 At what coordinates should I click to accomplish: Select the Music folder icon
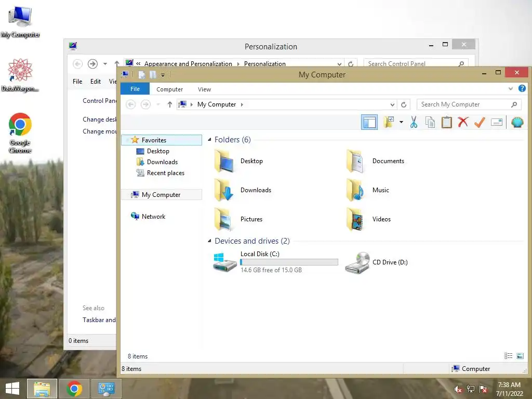click(x=355, y=190)
